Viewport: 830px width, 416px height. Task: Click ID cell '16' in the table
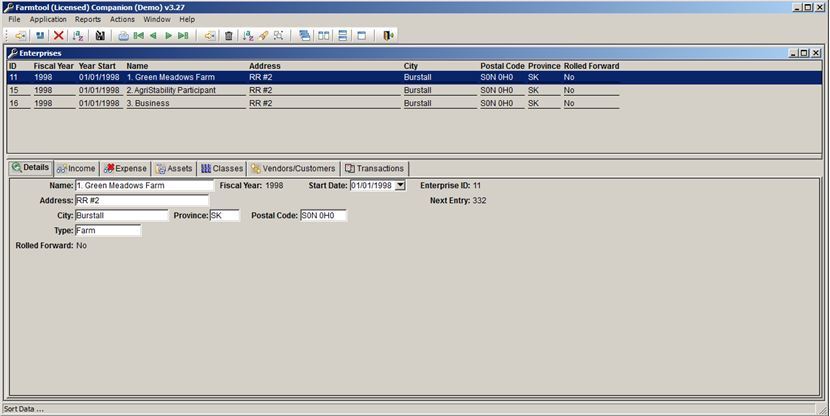[x=14, y=104]
